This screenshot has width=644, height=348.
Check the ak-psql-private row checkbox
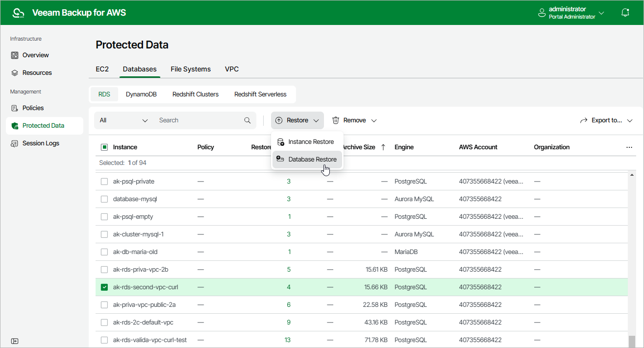[x=104, y=182]
